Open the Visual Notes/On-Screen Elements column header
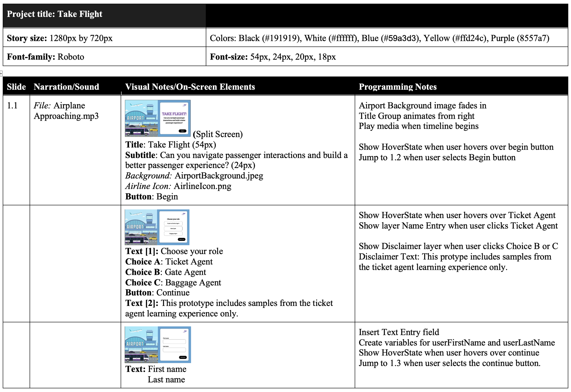 tap(189, 87)
